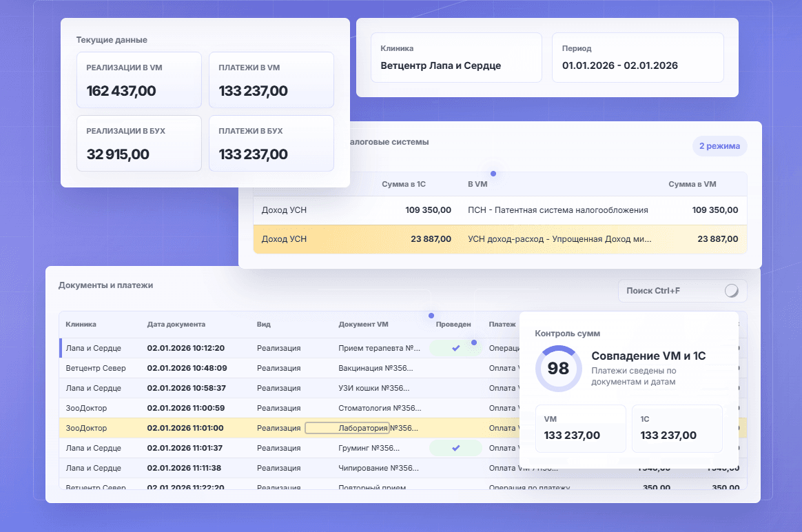Viewport: 802px width, 532px height.
Task: Click the Лаборатория №356... document cell
Action: coord(378,428)
